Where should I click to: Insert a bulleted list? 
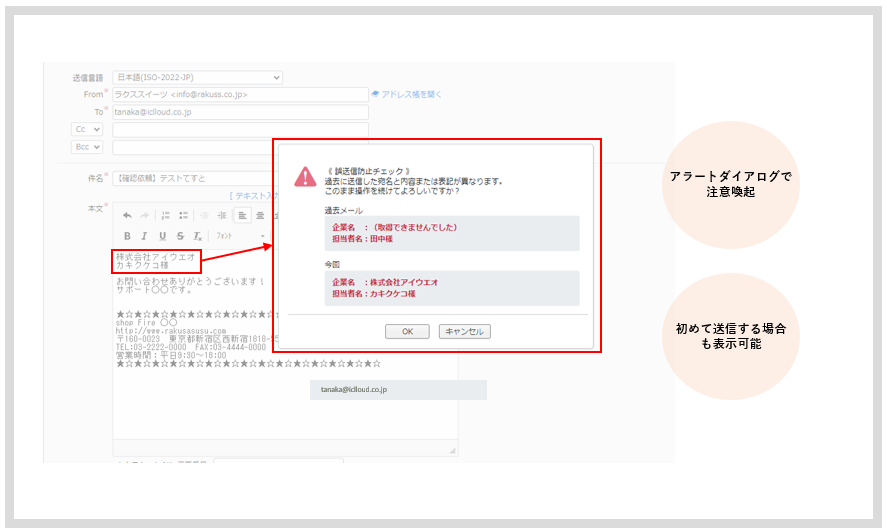pos(183,215)
